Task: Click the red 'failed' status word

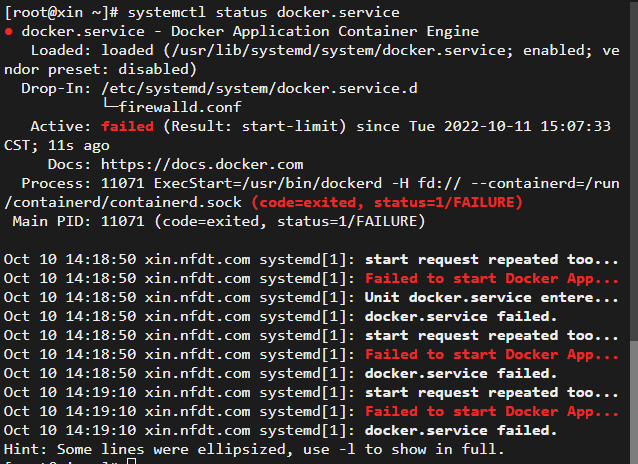Action: click(x=127, y=126)
